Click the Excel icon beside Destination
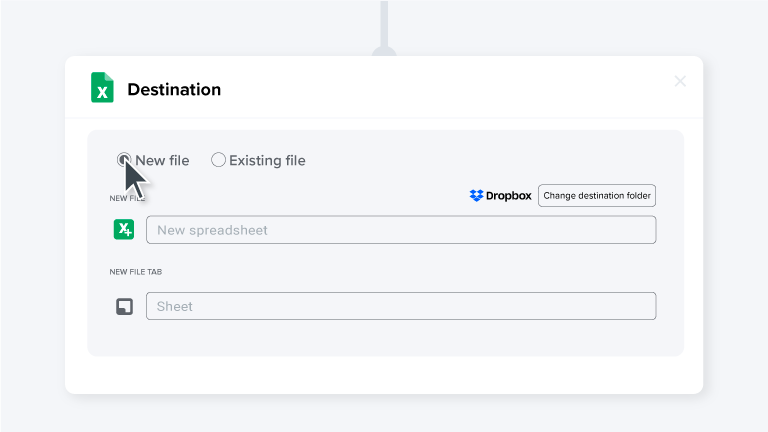 (102, 88)
